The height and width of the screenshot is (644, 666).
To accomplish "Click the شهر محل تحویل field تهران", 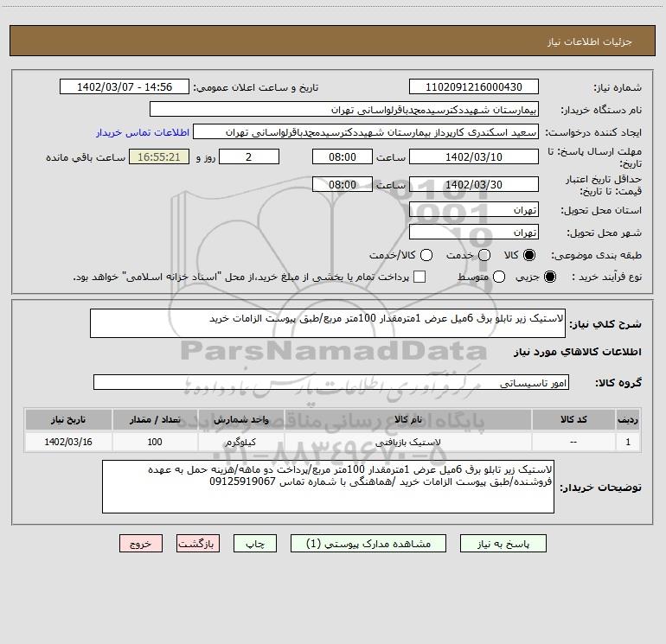I will 474,233.
